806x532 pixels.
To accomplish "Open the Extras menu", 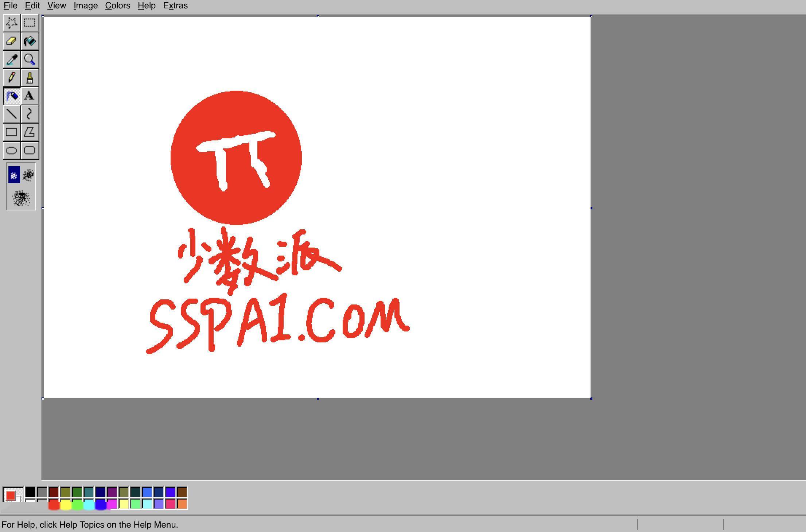I will click(x=175, y=6).
